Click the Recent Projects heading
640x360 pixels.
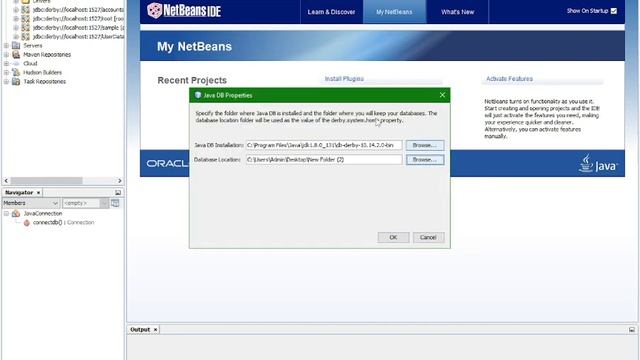point(192,80)
